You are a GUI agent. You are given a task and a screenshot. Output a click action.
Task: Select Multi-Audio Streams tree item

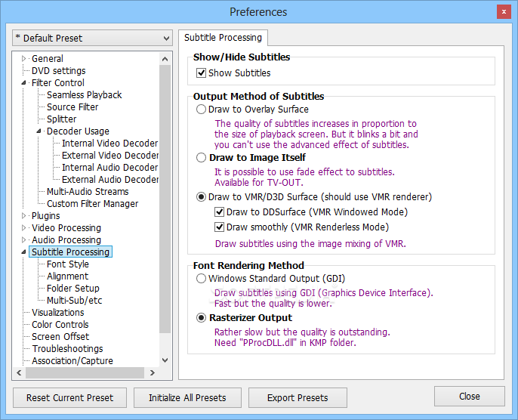pos(88,192)
